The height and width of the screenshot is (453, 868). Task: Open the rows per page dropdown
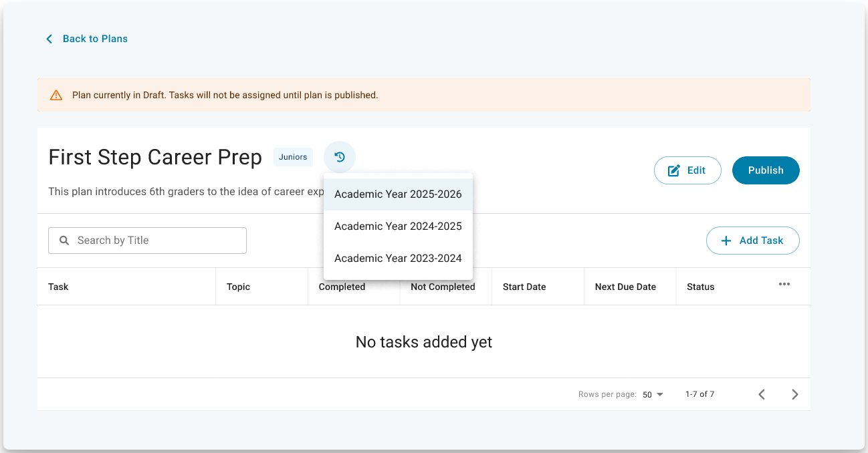[x=653, y=394]
